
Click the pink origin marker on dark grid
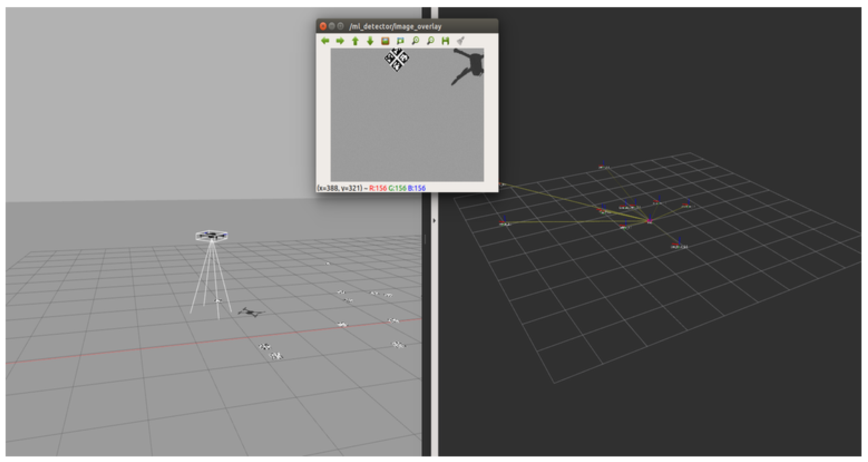pyautogui.click(x=649, y=221)
